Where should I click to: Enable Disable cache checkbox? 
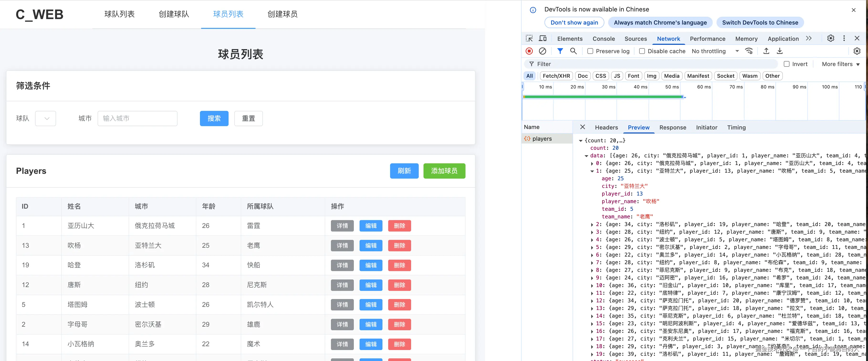tap(642, 51)
